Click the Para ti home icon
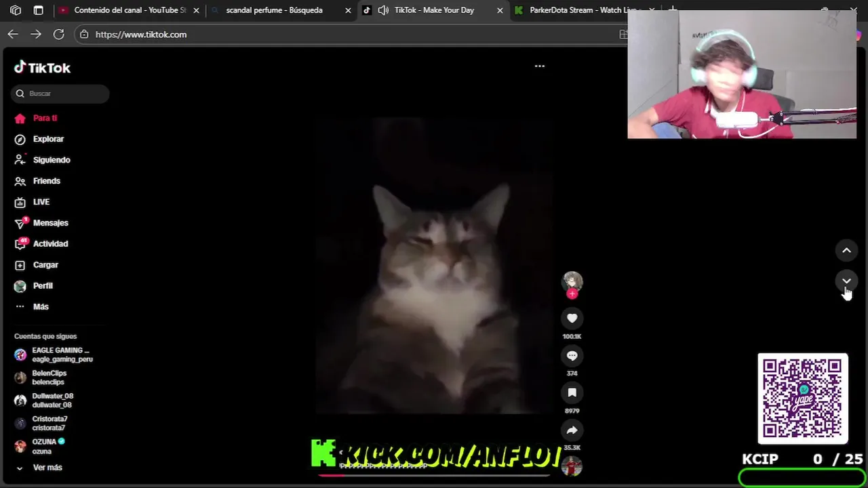 click(20, 118)
